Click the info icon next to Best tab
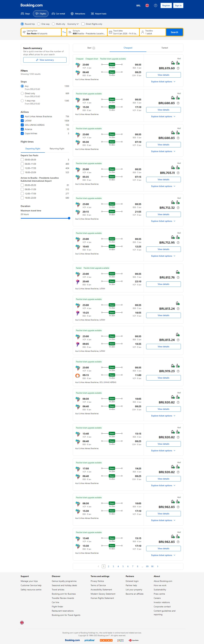The width and height of the screenshot is (204, 644). tap(94, 48)
